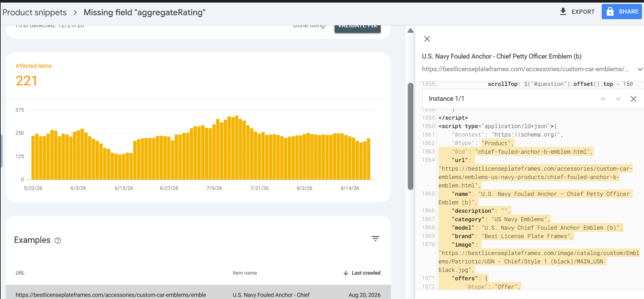Click the Affected items label
The image size is (644, 299).
34,66
